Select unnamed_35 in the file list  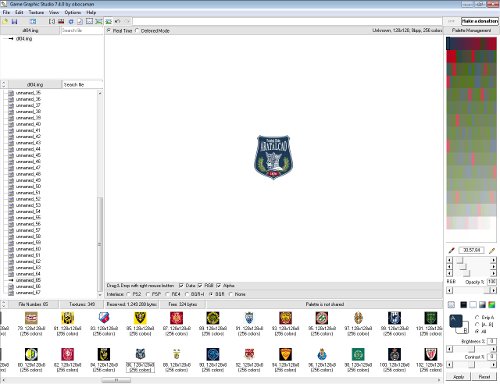click(x=28, y=93)
